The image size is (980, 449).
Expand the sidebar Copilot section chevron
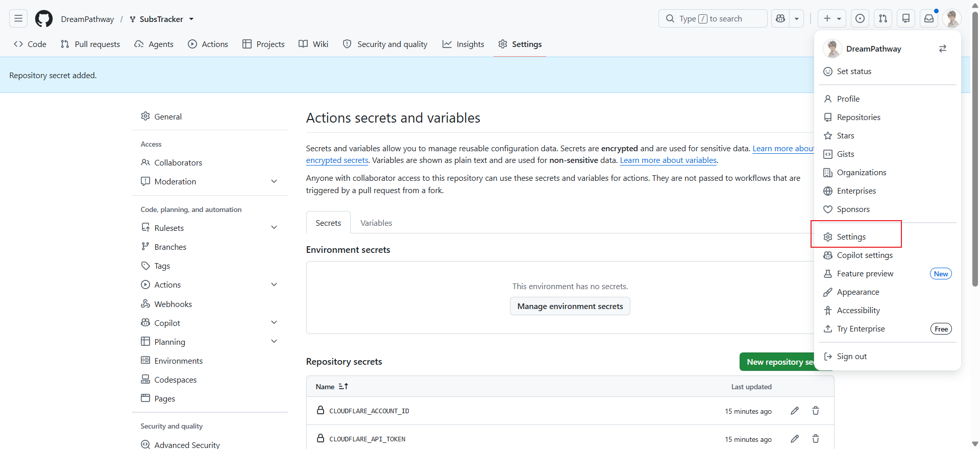[x=274, y=323]
